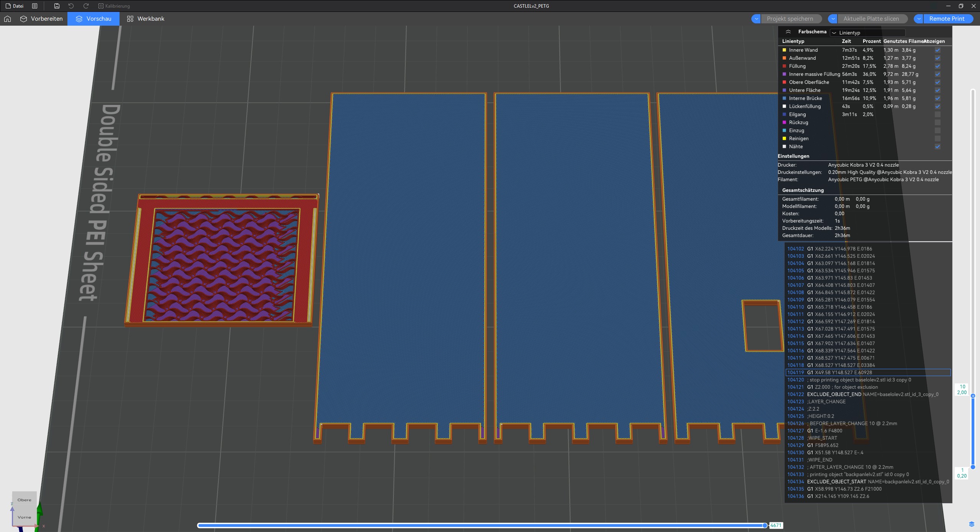Screen dimensions: 980x532
Task: Open the Kalibrierung calibration tool
Action: pos(114,6)
